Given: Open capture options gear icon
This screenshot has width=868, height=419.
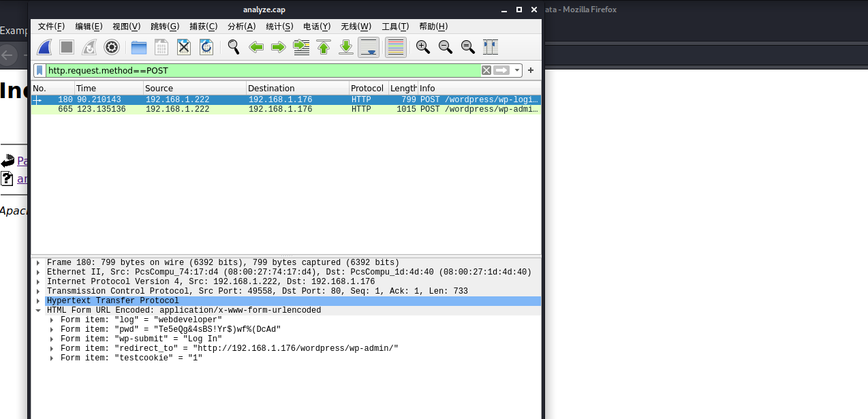Looking at the screenshot, I should click(112, 47).
